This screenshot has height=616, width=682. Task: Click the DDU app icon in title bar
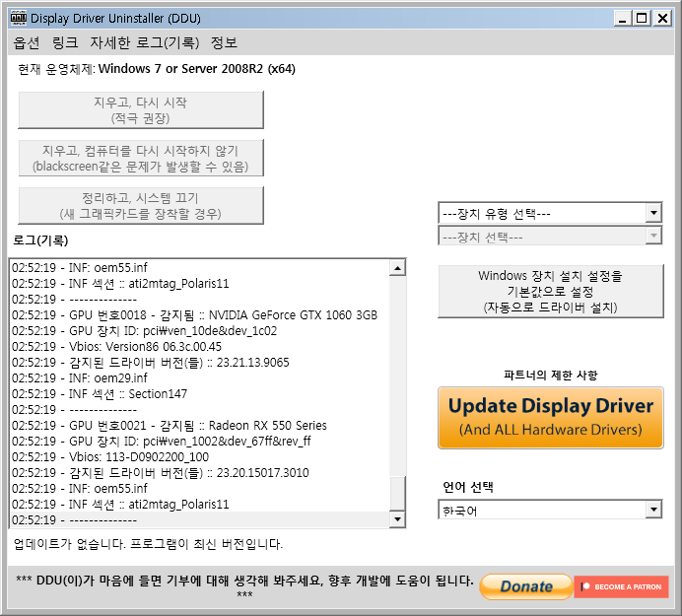(x=19, y=19)
